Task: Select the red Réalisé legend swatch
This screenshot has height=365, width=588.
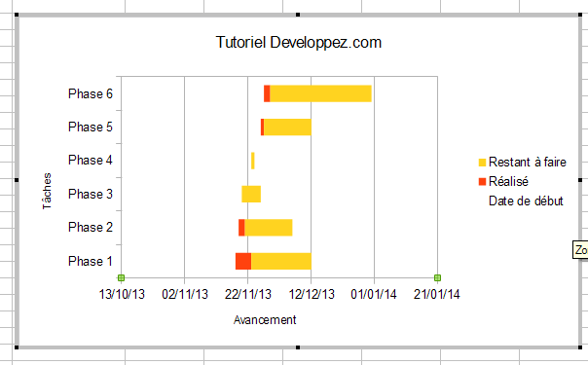Action: click(x=482, y=182)
